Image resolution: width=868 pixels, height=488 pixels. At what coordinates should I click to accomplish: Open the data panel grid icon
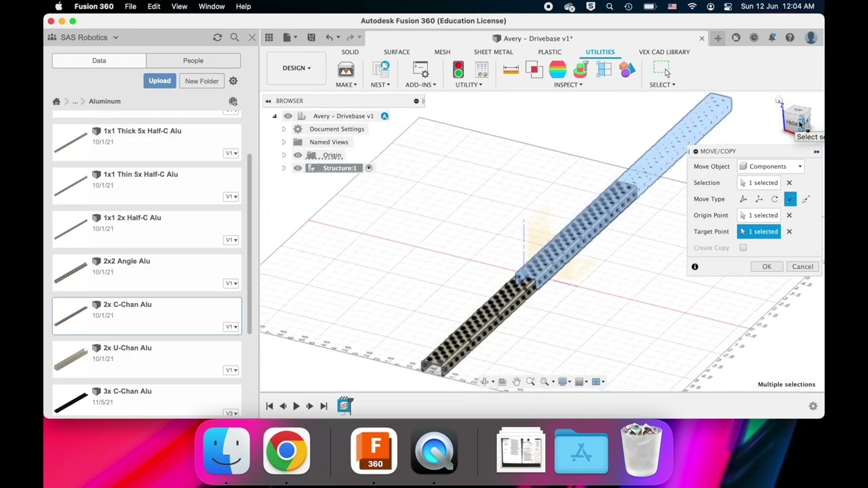pos(269,38)
